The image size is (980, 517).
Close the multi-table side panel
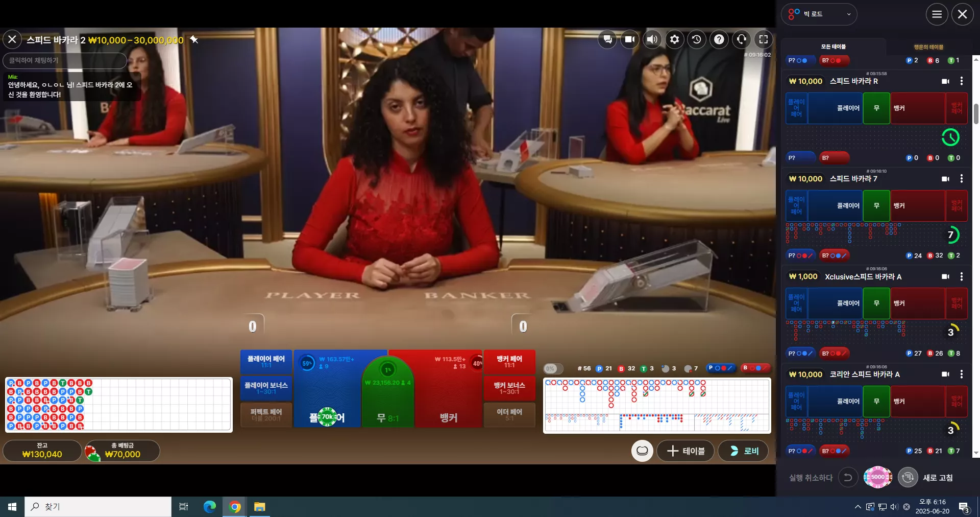[x=963, y=14]
